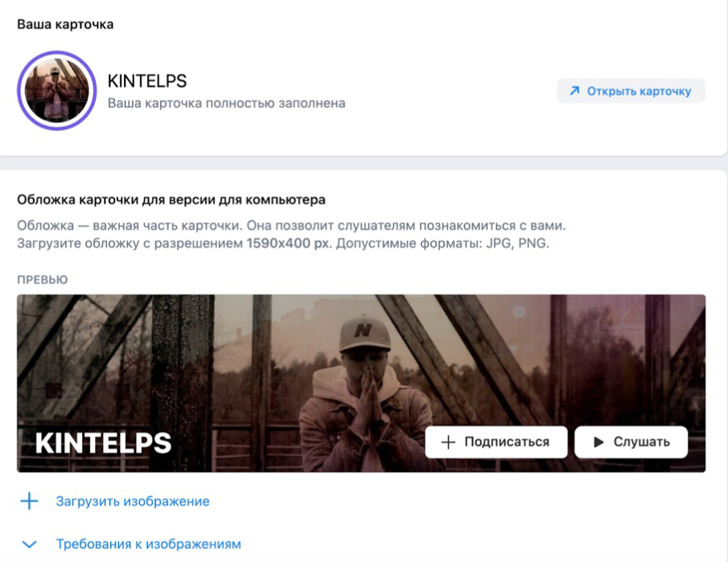Click the plus icon inside Подписаться
This screenshot has height=562, width=728.
tap(448, 442)
